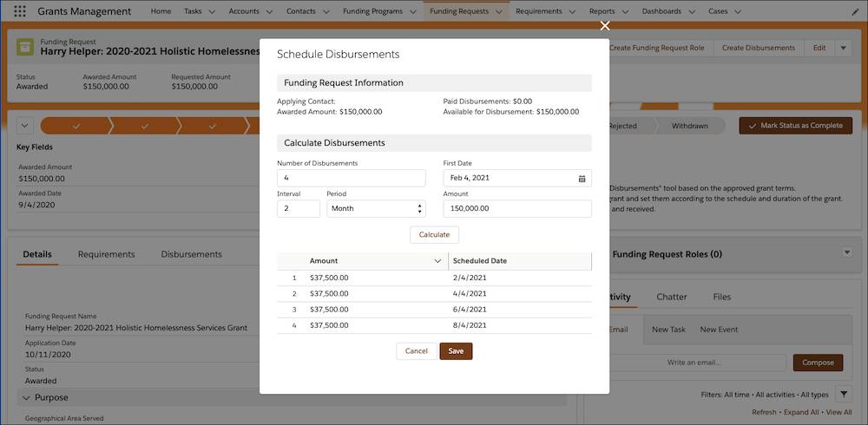Image resolution: width=868 pixels, height=425 pixels.
Task: Click Save in the disbursements dialog
Action: pyautogui.click(x=456, y=351)
